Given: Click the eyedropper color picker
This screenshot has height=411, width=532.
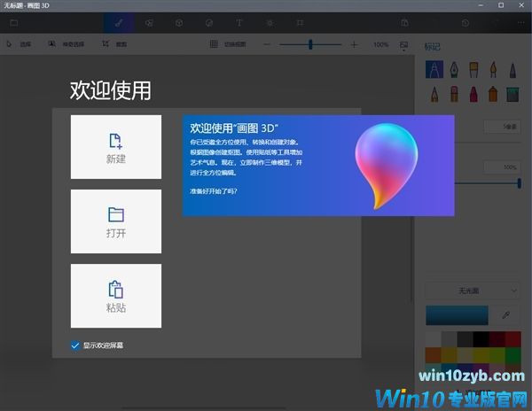Looking at the screenshot, I should point(506,314).
